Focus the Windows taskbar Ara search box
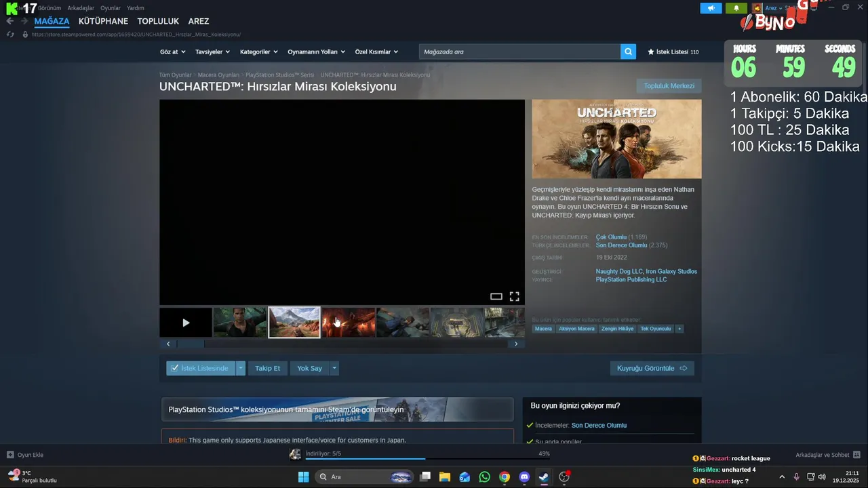The width and height of the screenshot is (868, 488). click(x=364, y=477)
